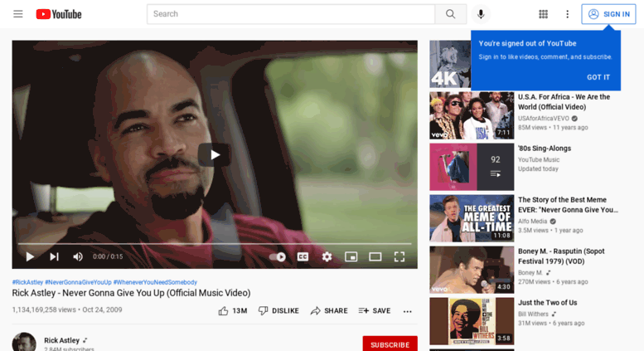This screenshot has height=351, width=644.
Task: Save the video to playlist
Action: coord(374,310)
